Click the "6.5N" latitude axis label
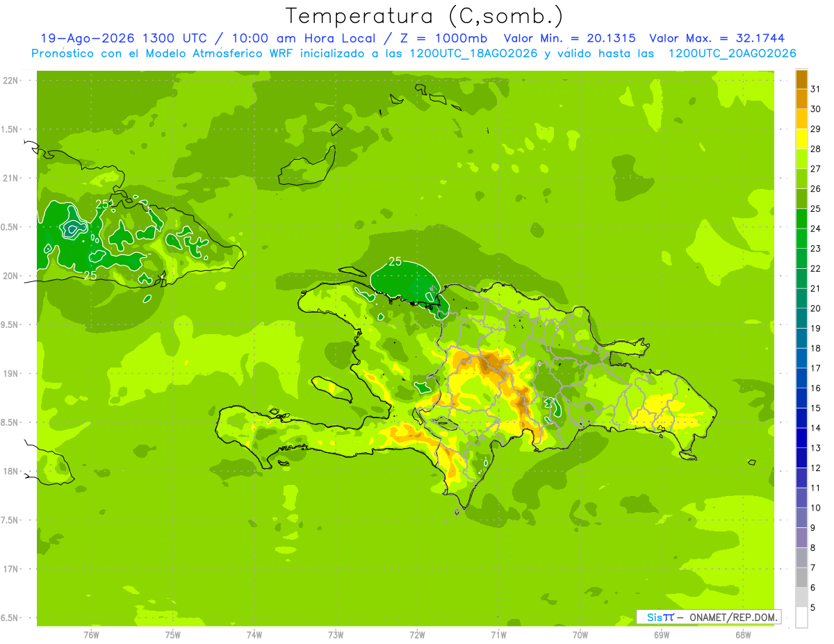This screenshot has width=834, height=644. (10, 618)
